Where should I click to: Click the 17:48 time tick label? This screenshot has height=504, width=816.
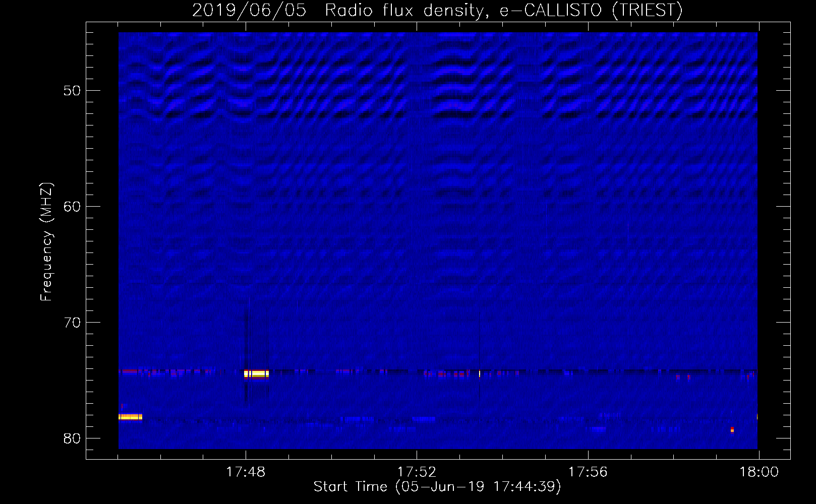tap(246, 472)
